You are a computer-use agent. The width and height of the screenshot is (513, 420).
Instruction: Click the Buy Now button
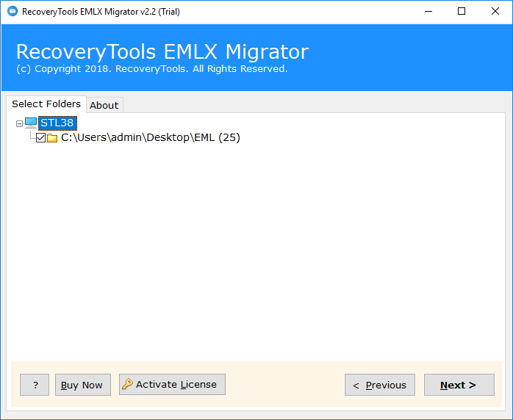[83, 385]
